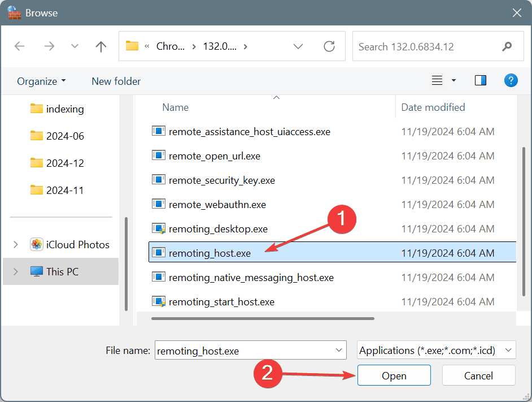The height and width of the screenshot is (402, 532).
Task: Refresh the current folder listing
Action: pos(329,46)
